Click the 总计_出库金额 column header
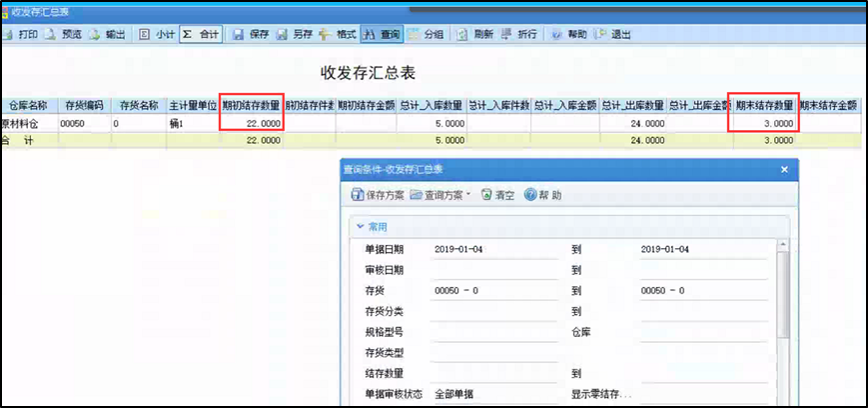The image size is (868, 408). tap(700, 105)
